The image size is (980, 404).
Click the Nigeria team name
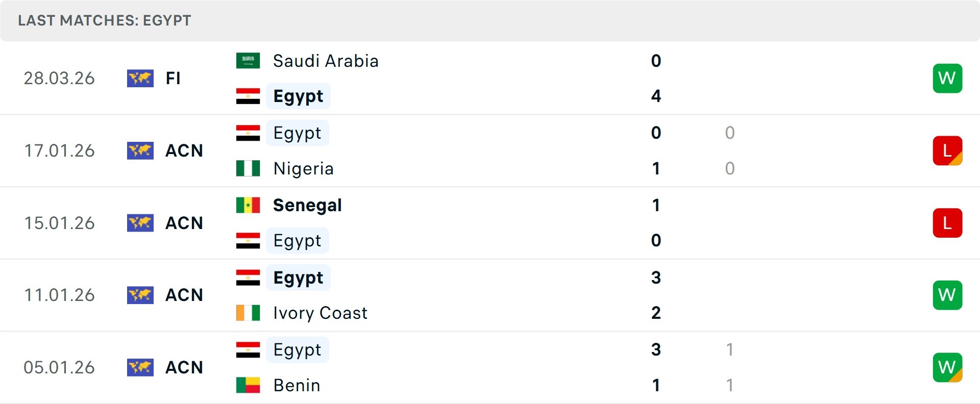coord(303,168)
